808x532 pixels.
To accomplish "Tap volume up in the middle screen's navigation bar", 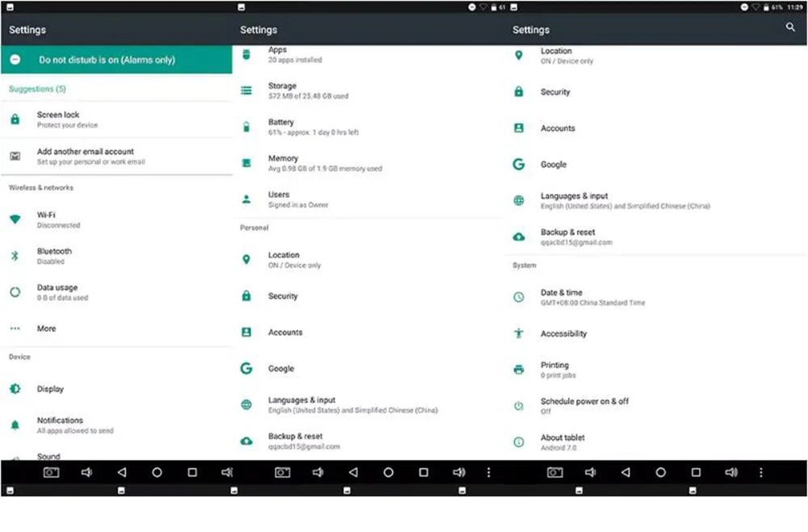I will (459, 472).
